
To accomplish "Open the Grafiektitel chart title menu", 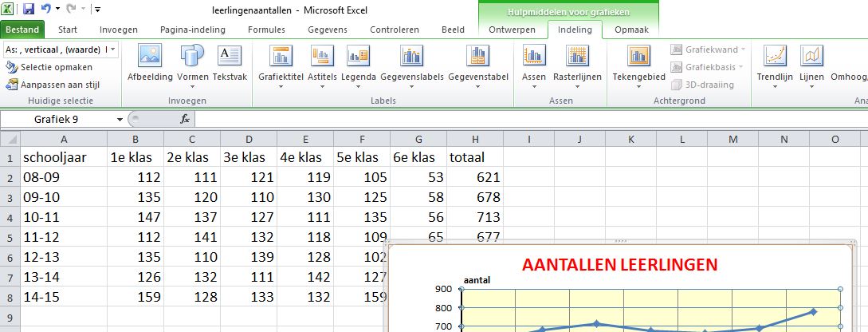I will [281, 65].
